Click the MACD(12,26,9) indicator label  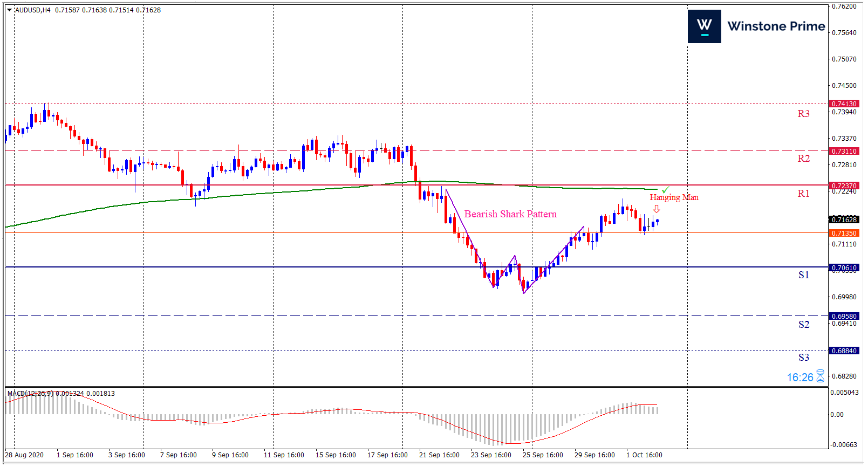click(30, 393)
